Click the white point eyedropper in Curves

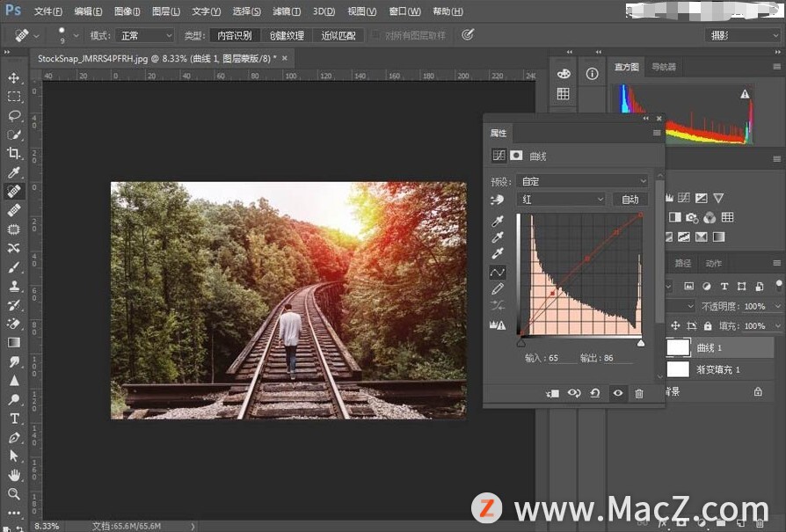tap(498, 253)
